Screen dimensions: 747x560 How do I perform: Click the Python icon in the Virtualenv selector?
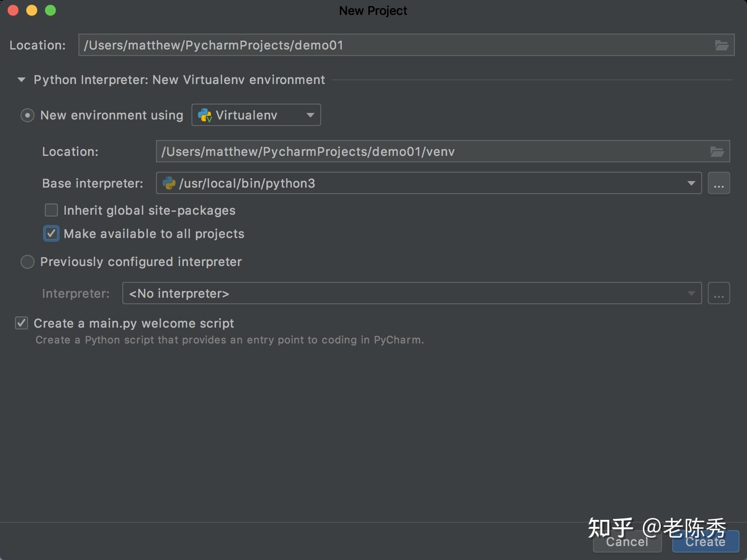[x=204, y=115]
